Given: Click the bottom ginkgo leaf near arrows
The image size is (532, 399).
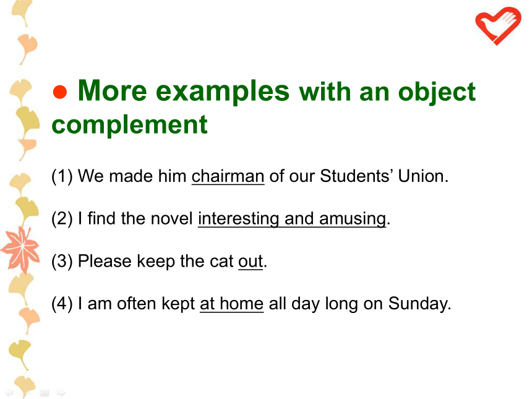Looking at the screenshot, I should coord(24,386).
